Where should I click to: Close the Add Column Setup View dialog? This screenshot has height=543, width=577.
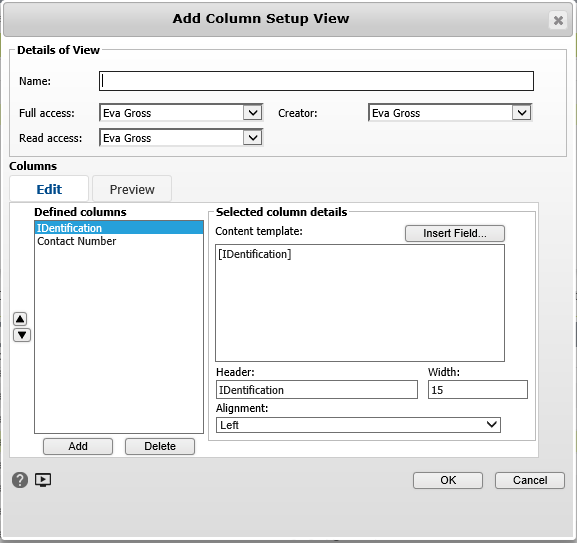558,20
